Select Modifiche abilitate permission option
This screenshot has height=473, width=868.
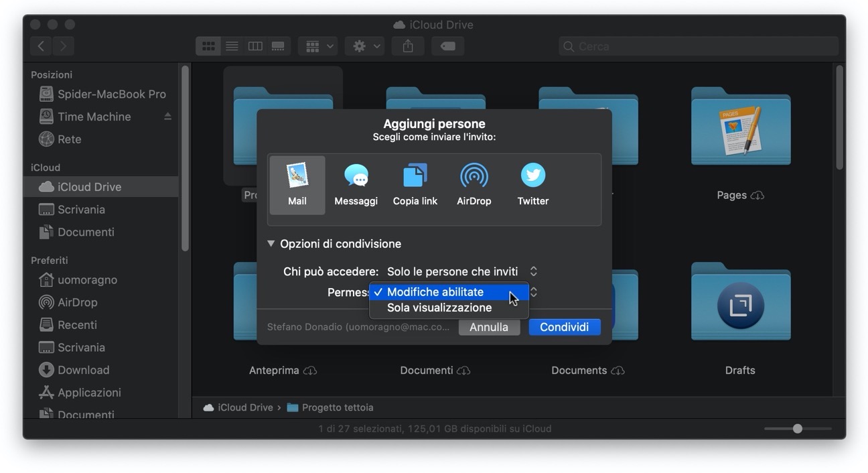(x=435, y=292)
